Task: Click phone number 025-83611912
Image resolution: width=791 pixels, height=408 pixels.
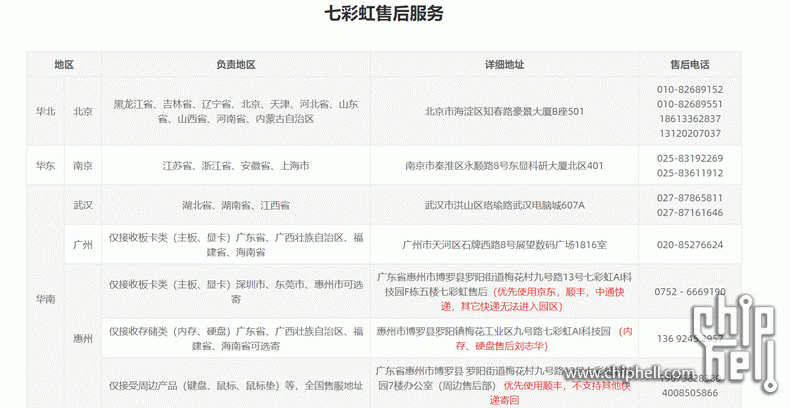Action: coord(690,173)
